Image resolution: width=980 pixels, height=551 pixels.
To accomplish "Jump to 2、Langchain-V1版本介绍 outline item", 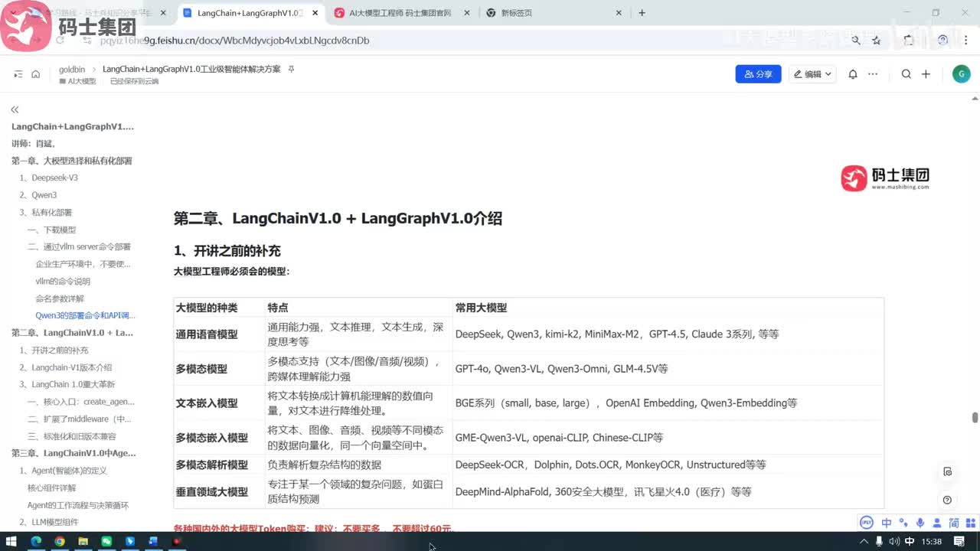I will pos(66,367).
